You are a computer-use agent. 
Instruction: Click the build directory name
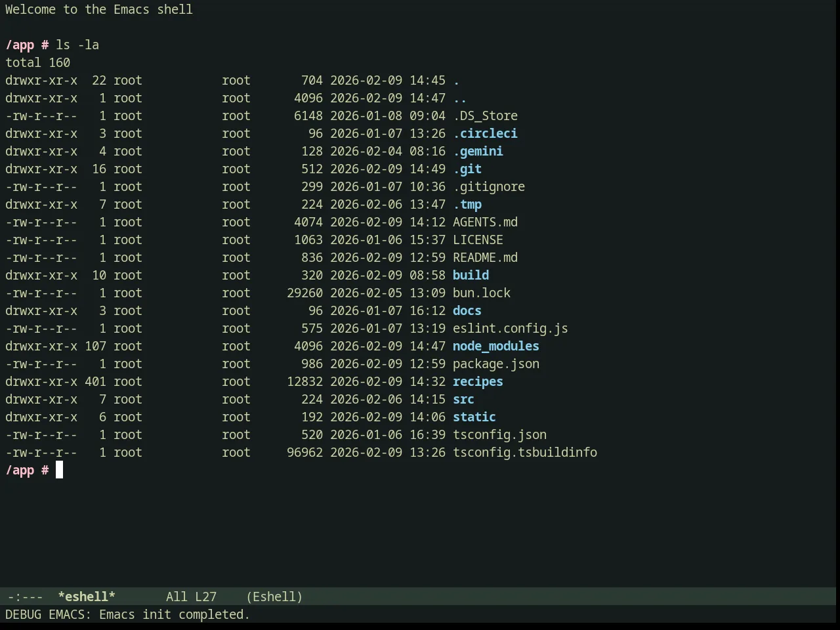tap(471, 275)
